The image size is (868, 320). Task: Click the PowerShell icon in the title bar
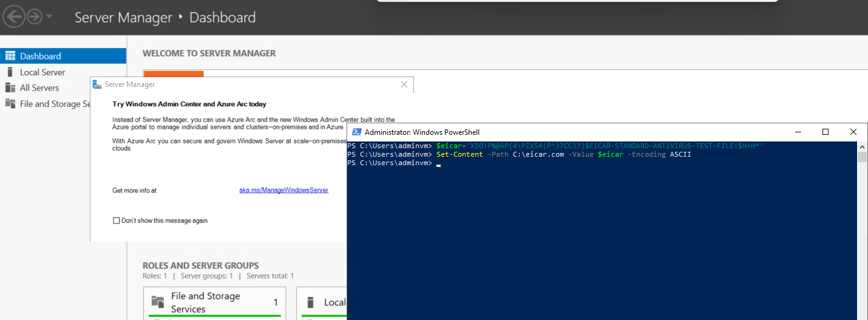pos(356,132)
